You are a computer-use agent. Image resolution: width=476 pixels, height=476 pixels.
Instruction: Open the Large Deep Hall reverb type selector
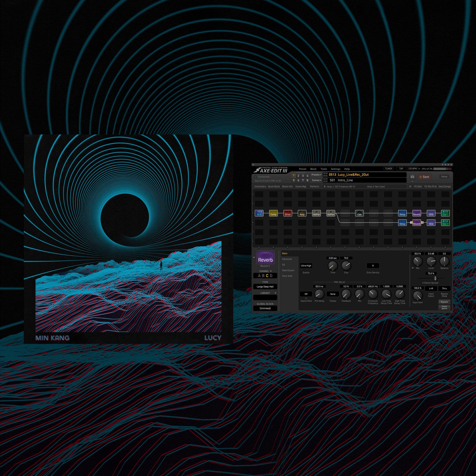(265, 287)
